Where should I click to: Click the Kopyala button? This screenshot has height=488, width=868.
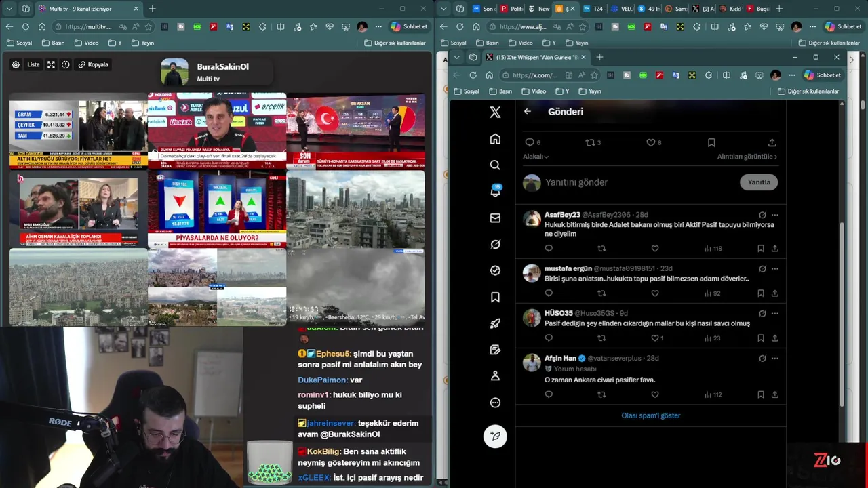click(93, 64)
